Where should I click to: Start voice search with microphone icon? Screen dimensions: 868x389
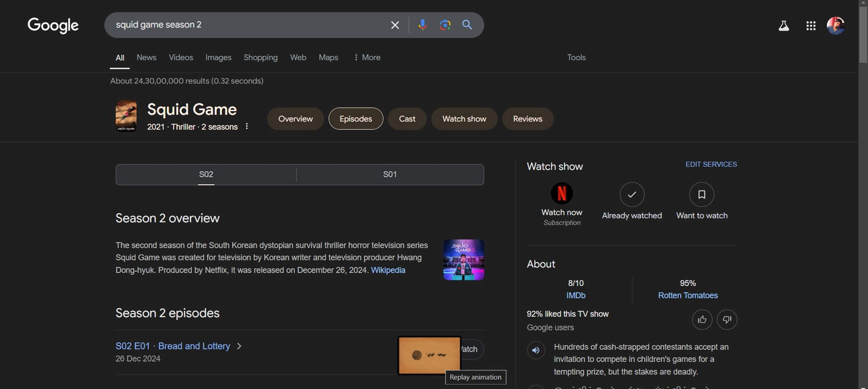point(422,25)
